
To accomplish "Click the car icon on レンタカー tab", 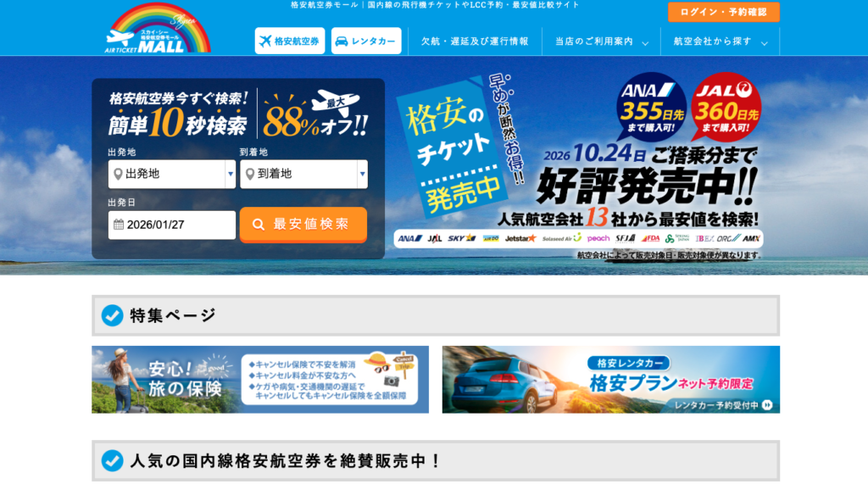I will [341, 42].
